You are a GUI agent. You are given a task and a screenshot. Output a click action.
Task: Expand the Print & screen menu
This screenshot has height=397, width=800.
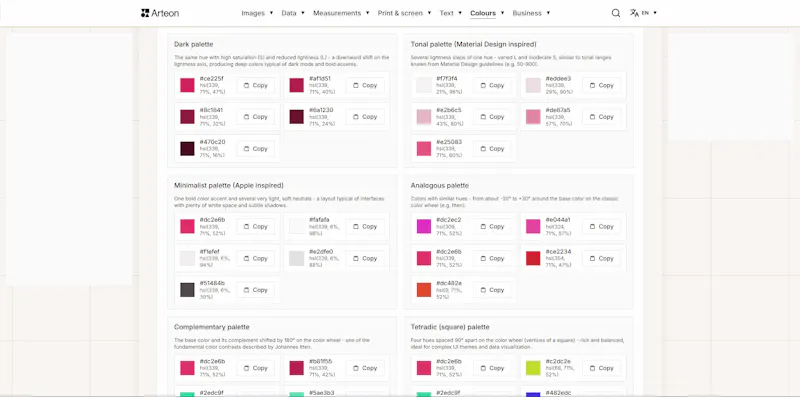coord(404,13)
